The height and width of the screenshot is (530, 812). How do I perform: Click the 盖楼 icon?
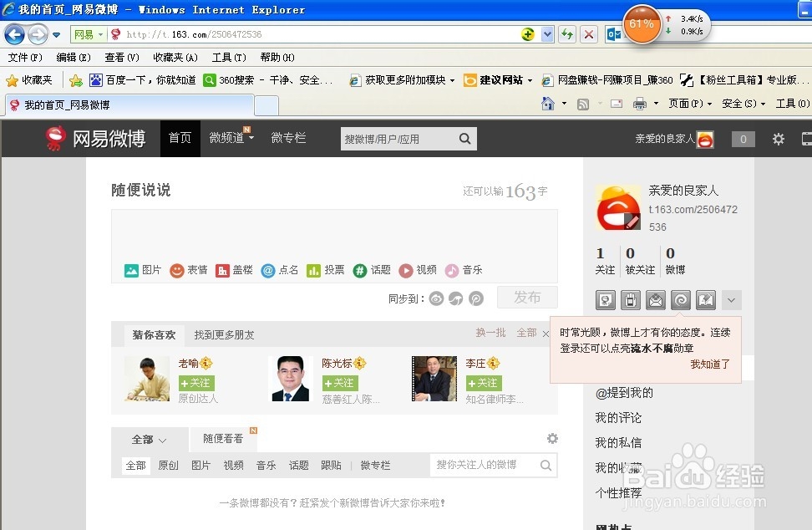click(223, 270)
